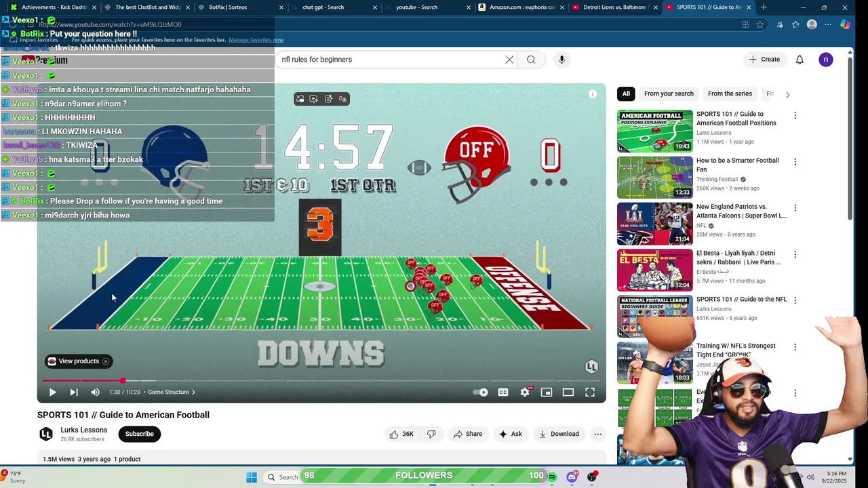Open American Football Positions video thumbnail

655,131
